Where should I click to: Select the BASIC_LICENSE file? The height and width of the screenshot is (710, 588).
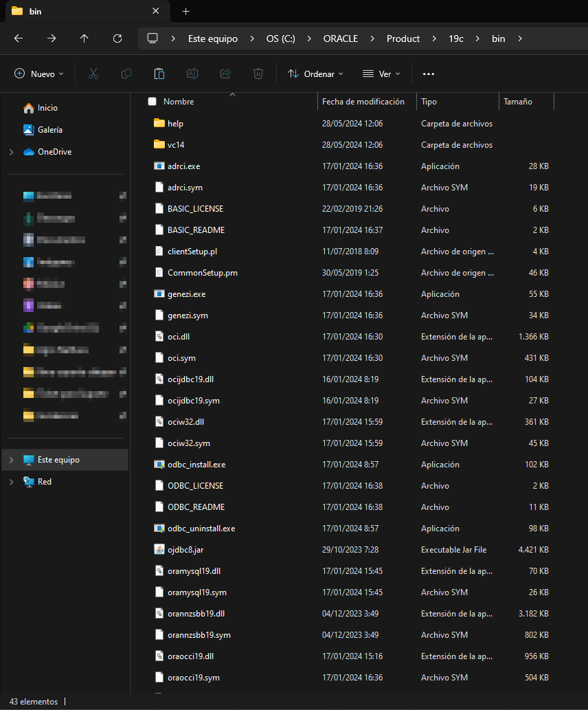point(195,209)
